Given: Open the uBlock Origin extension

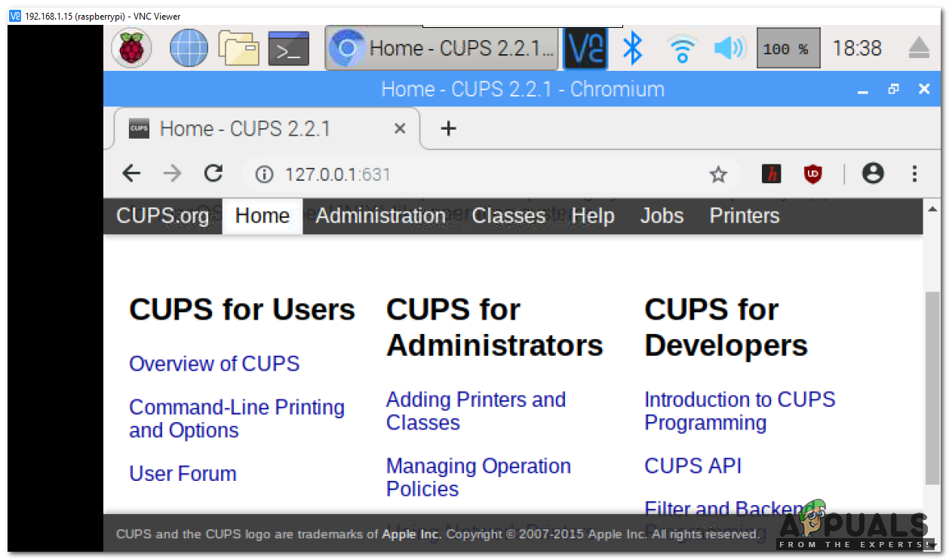Looking at the screenshot, I should [x=813, y=175].
